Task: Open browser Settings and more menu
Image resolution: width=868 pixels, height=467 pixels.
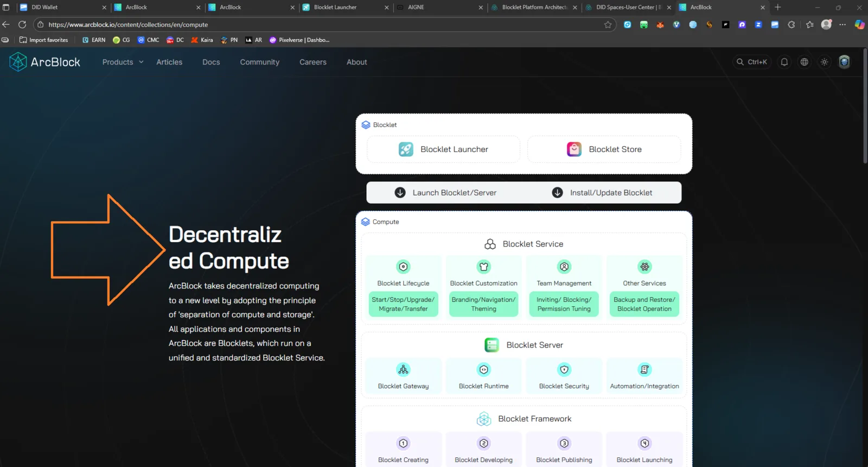Action: 843,24
